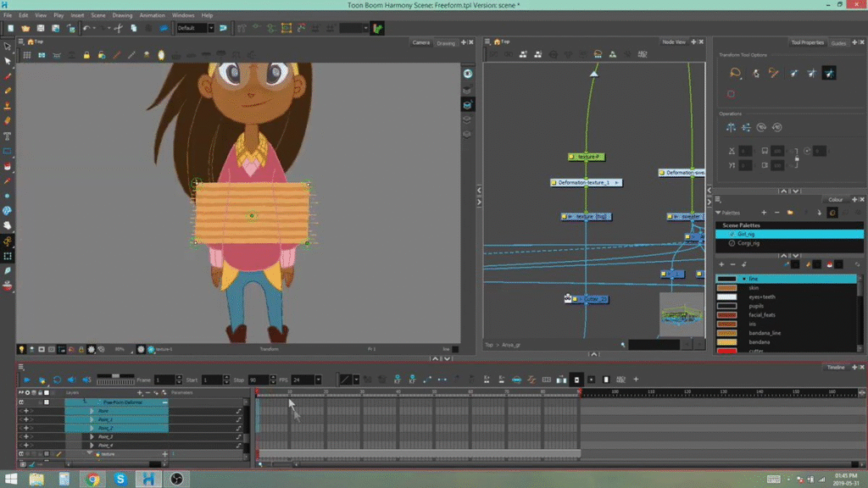Switch to the Drawing view tab

pyautogui.click(x=446, y=42)
